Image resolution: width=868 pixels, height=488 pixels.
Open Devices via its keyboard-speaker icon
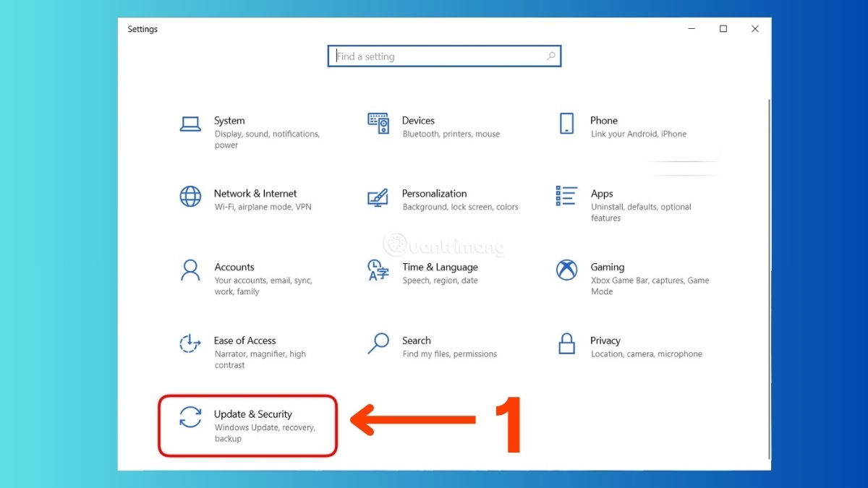click(x=378, y=124)
